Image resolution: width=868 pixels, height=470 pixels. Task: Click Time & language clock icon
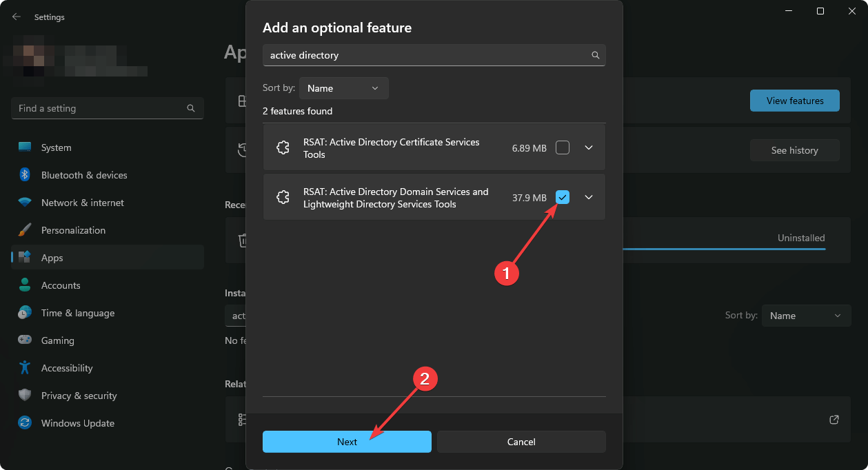25,313
